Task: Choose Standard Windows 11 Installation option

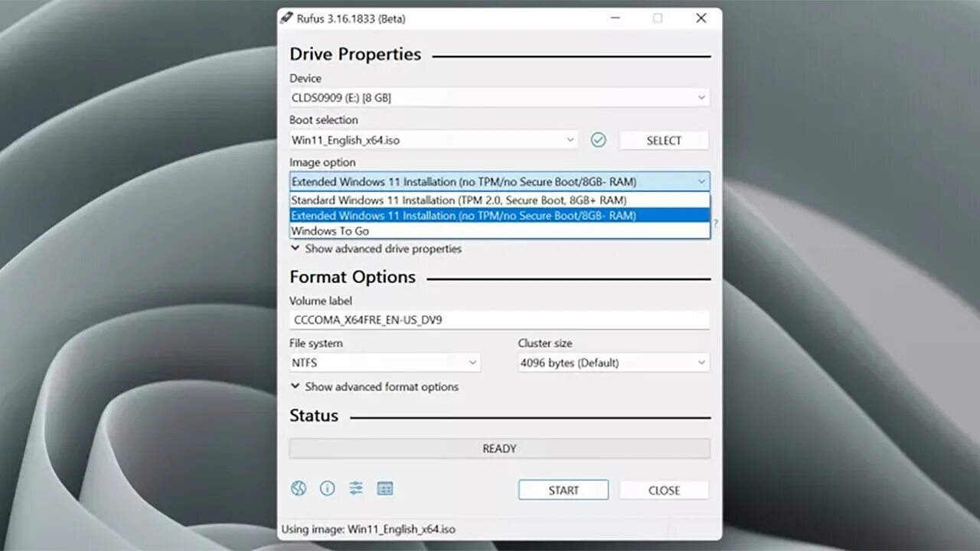Action: point(499,201)
